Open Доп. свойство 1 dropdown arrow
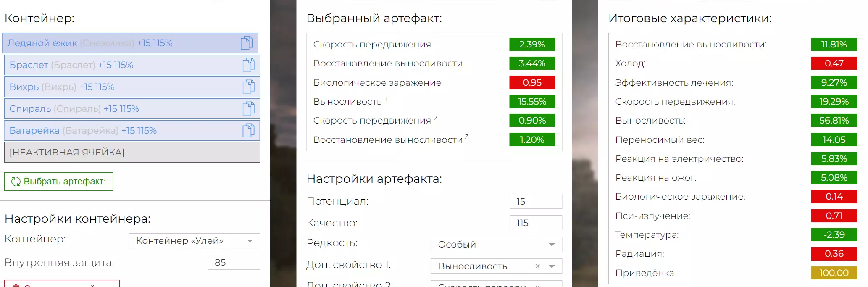 click(x=552, y=266)
